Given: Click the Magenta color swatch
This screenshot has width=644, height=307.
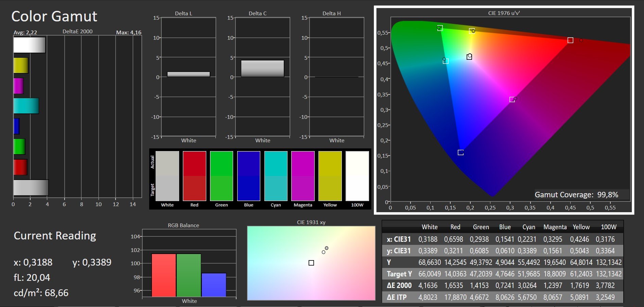Looking at the screenshot, I should pos(303,176).
